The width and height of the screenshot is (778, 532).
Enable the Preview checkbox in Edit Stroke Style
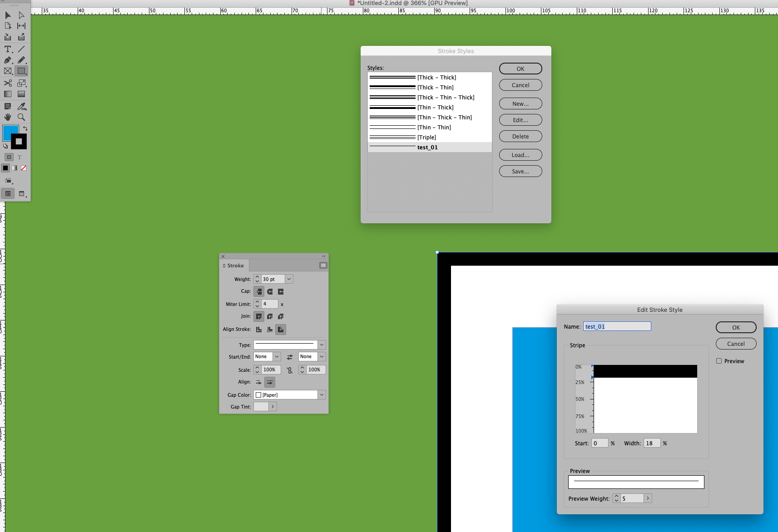(719, 360)
